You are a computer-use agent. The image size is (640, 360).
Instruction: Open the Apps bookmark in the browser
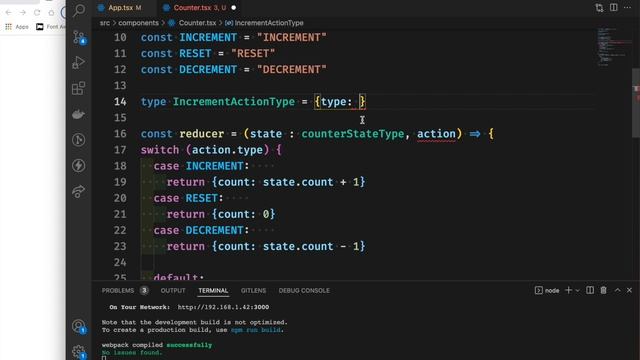(17, 27)
